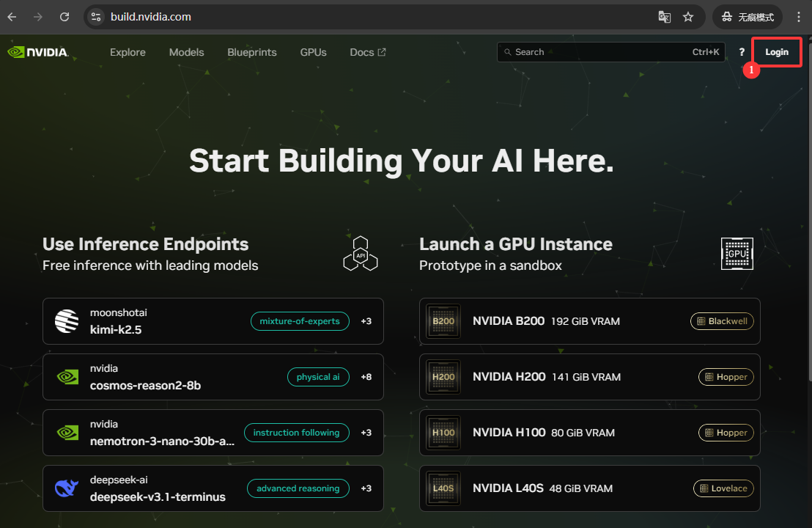Click the B200 GPU chip icon
The height and width of the screenshot is (528, 812).
[x=443, y=321]
